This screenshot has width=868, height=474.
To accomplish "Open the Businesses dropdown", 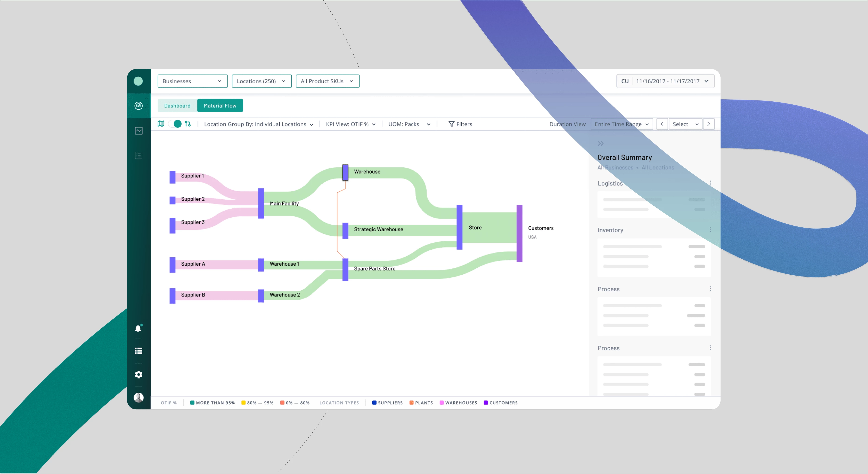I will coord(192,81).
